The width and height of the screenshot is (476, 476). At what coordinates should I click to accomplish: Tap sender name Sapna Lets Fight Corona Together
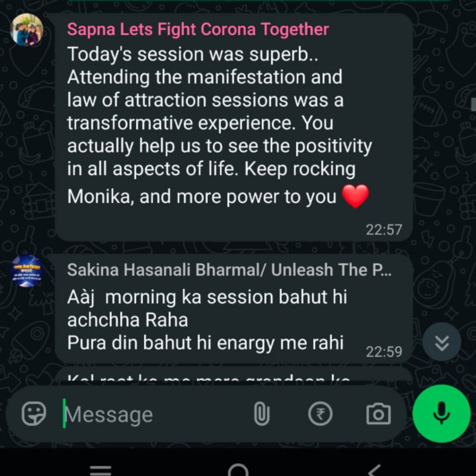click(x=198, y=29)
